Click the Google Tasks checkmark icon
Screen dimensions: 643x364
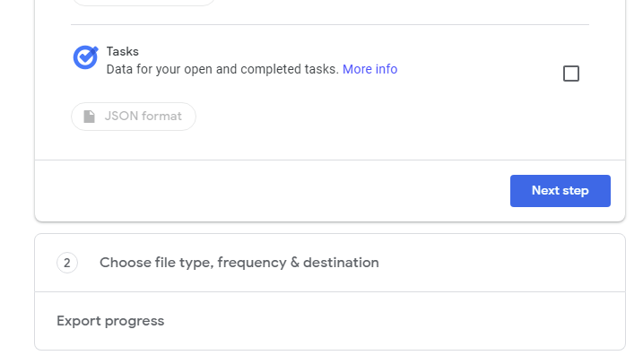pyautogui.click(x=86, y=57)
